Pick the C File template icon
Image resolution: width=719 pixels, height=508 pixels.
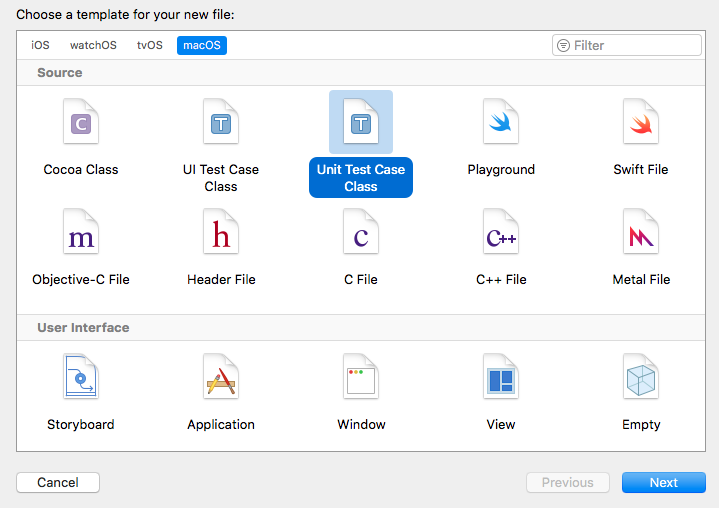(x=361, y=232)
